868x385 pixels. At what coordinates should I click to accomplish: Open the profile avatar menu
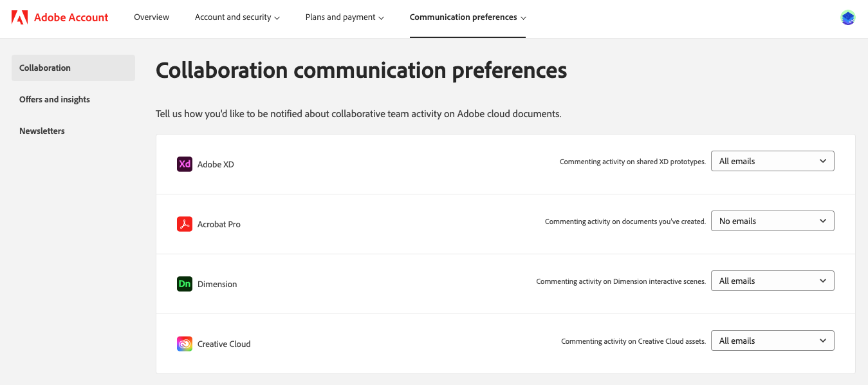point(847,18)
